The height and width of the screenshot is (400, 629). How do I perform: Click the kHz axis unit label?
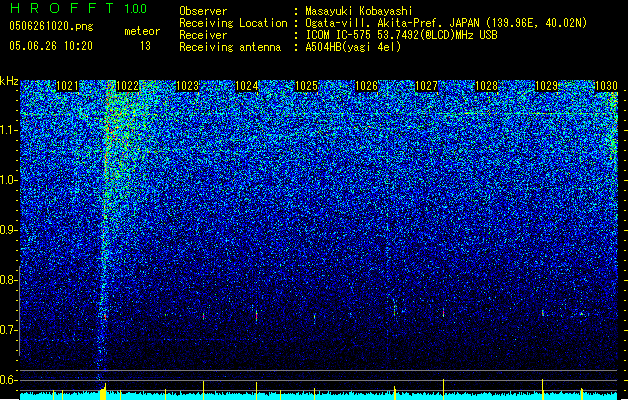tap(9, 81)
